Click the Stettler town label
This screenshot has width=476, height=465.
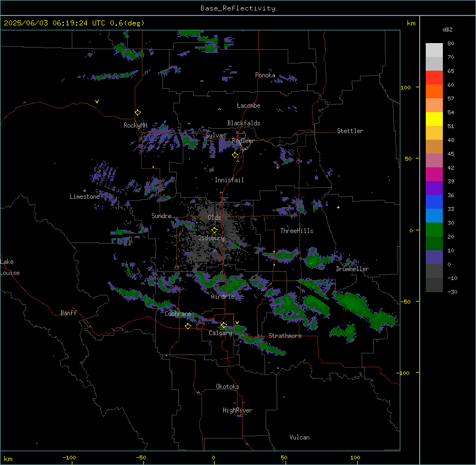click(350, 131)
